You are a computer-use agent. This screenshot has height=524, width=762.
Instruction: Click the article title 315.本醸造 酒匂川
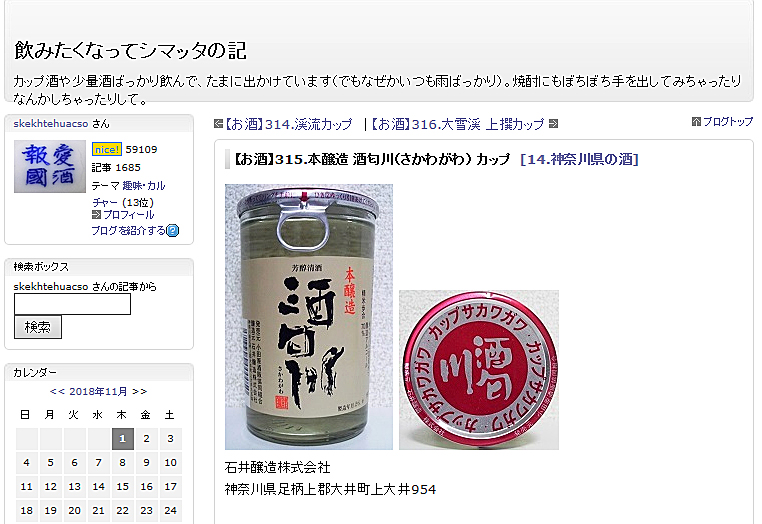pyautogui.click(x=372, y=159)
